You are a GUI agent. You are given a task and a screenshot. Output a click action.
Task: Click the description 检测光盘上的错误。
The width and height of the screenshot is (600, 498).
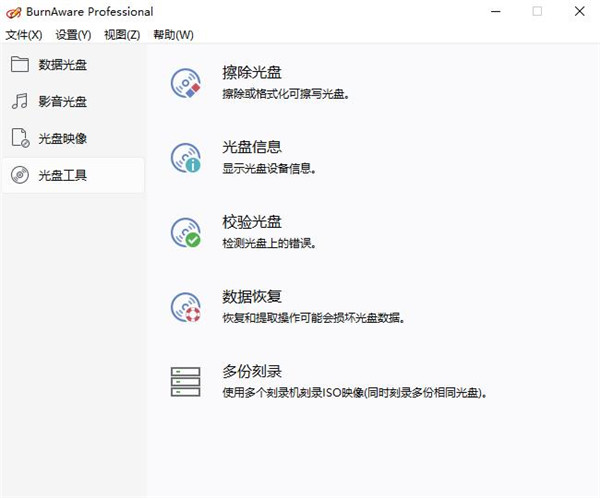(269, 243)
